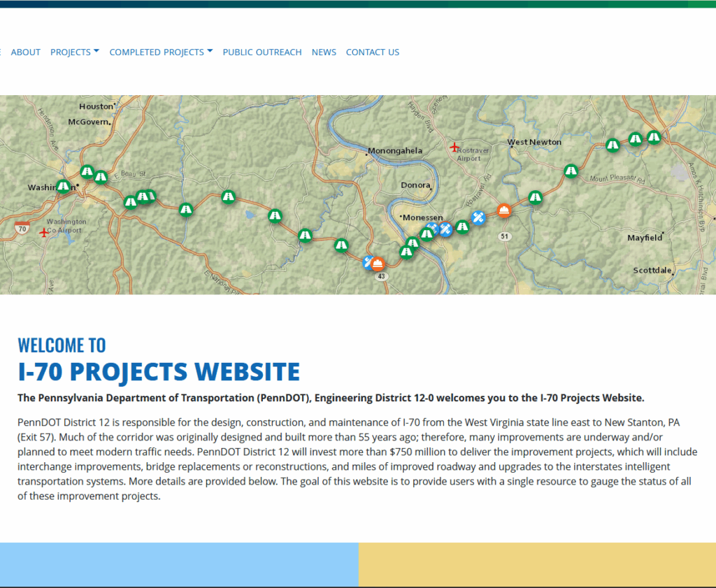The width and height of the screenshot is (716, 588).
Task: Select the easternmost green road marker
Action: point(654,137)
